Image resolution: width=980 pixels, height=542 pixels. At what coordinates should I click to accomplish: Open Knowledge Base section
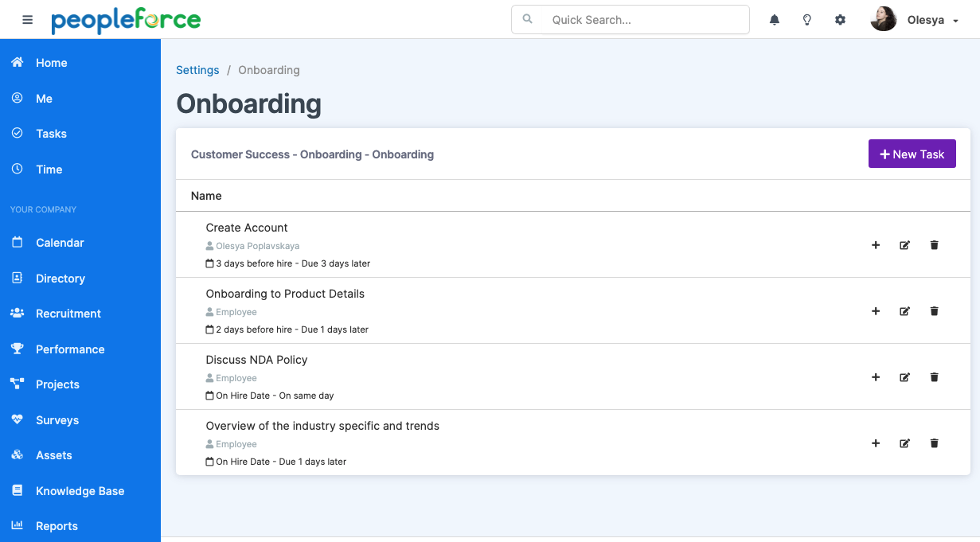[x=80, y=491]
